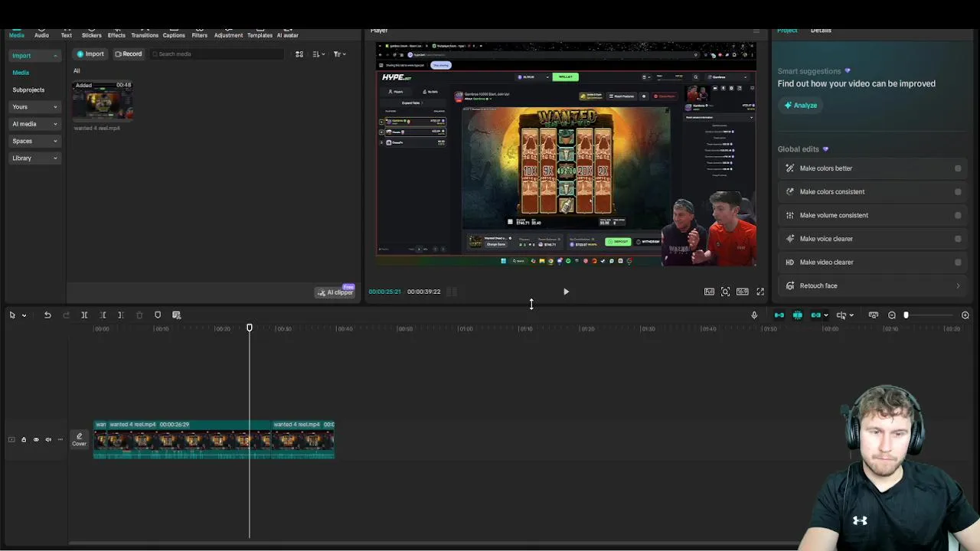Open the Audio tab in the top toolbar
This screenshot has height=551, width=980.
(41, 34)
